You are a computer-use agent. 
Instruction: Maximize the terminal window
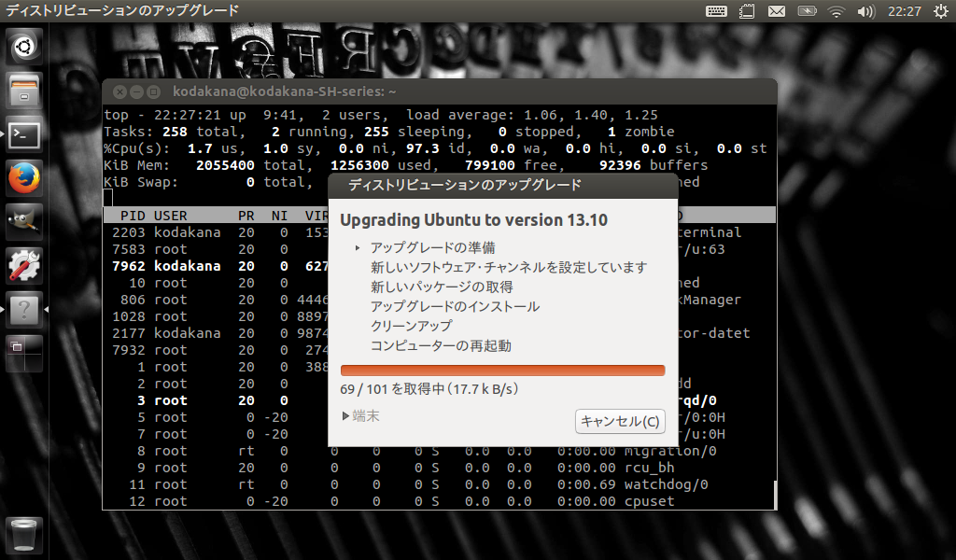pos(154,92)
